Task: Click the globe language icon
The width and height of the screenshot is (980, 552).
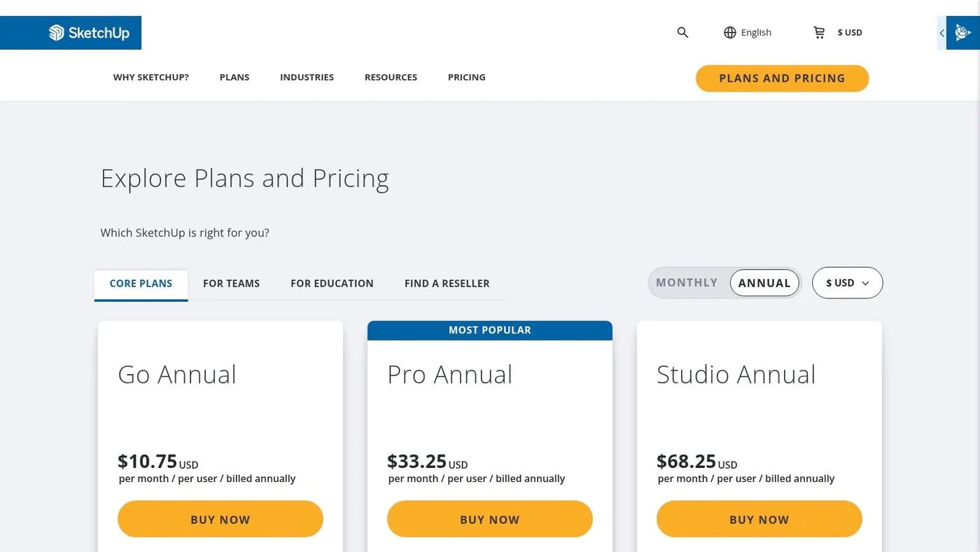Action: tap(730, 32)
